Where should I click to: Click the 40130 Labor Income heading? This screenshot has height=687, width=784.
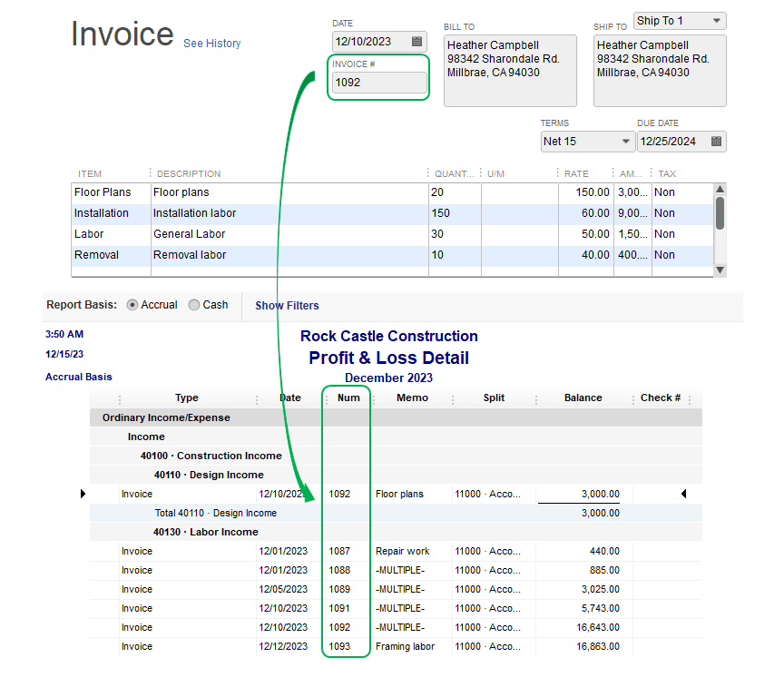pos(205,532)
